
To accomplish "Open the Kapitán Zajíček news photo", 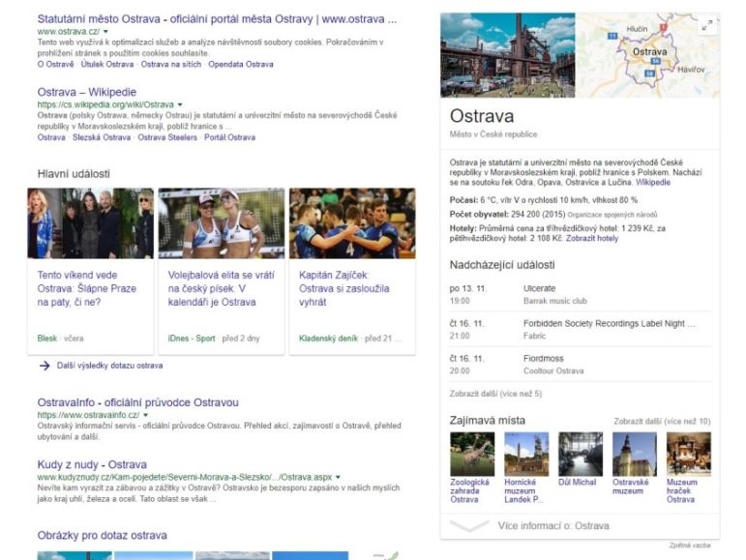I will pos(352,223).
